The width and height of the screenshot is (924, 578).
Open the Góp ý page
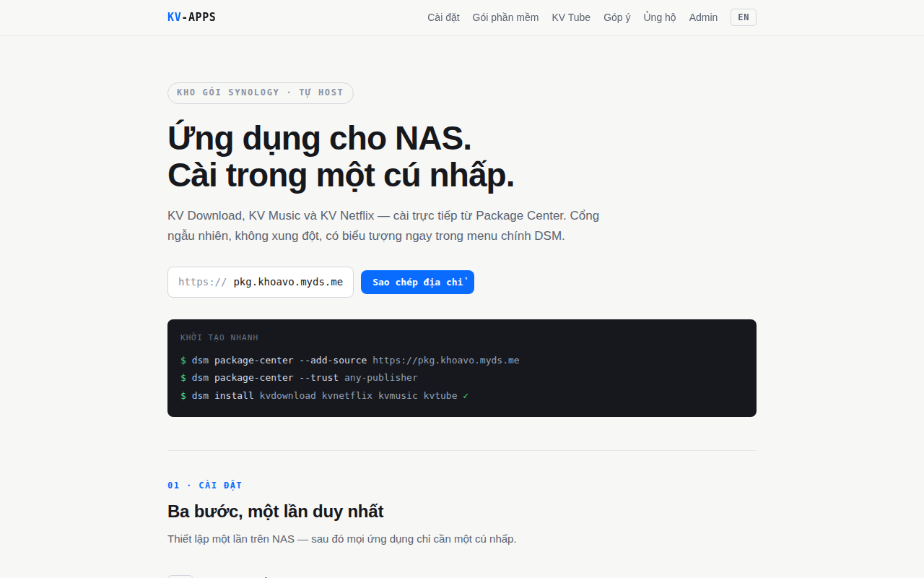pyautogui.click(x=617, y=17)
